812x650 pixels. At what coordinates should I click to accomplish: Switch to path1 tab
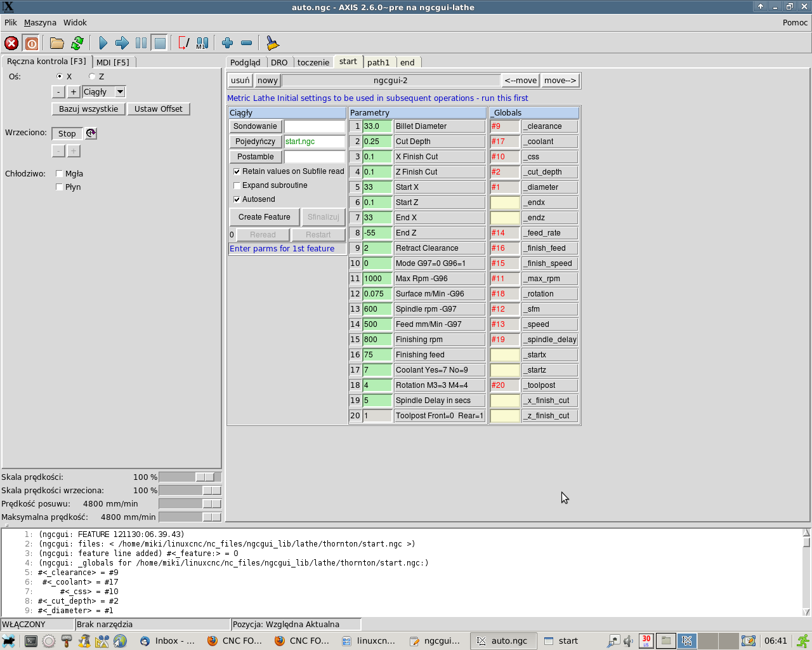[379, 62]
